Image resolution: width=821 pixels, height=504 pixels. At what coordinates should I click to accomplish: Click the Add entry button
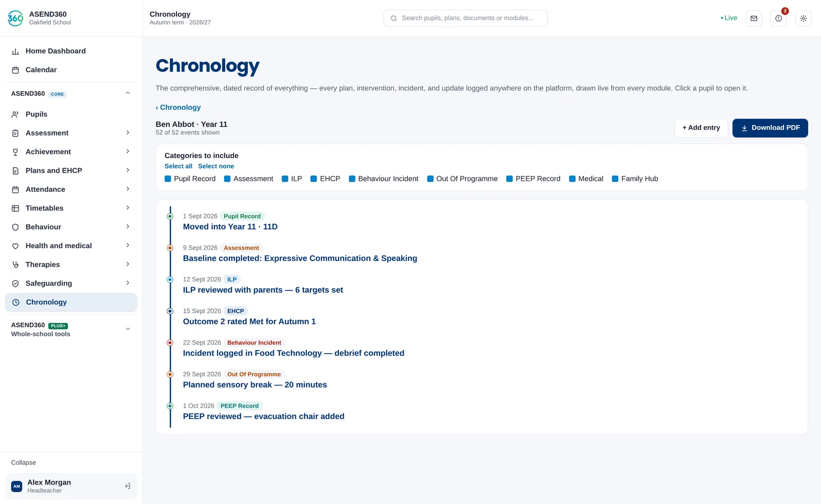point(701,128)
